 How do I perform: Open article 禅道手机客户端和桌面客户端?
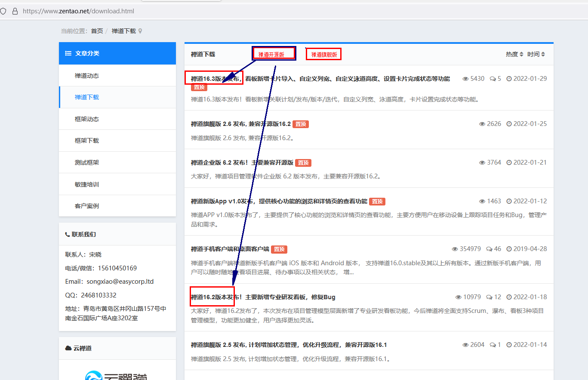pyautogui.click(x=230, y=249)
